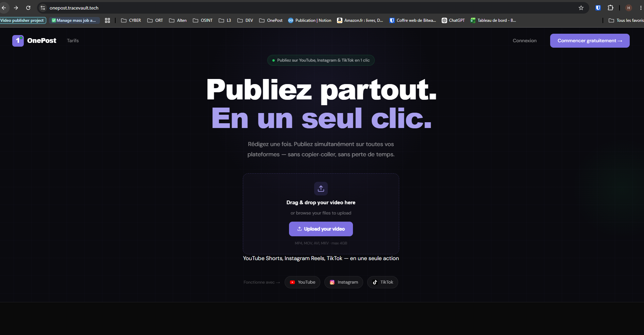
Task: Open the Connexion login link
Action: (x=525, y=41)
